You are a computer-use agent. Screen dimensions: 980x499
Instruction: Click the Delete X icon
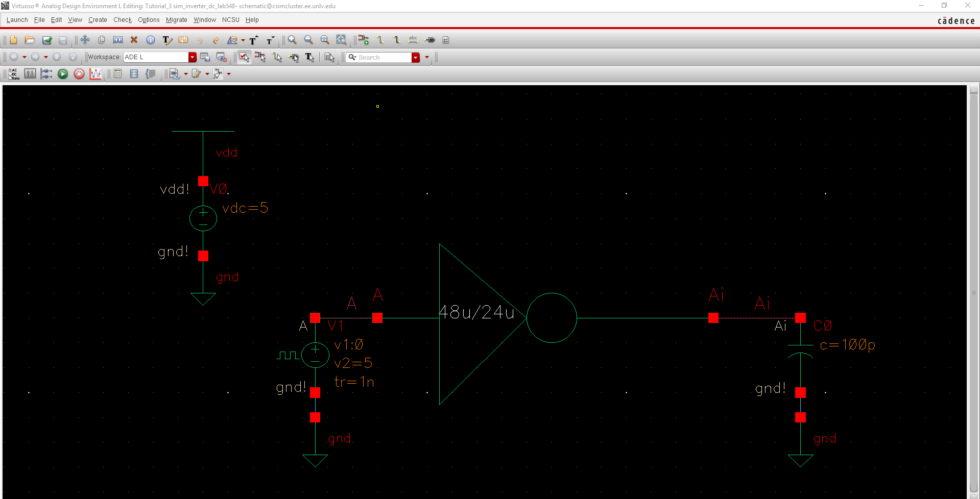(134, 40)
